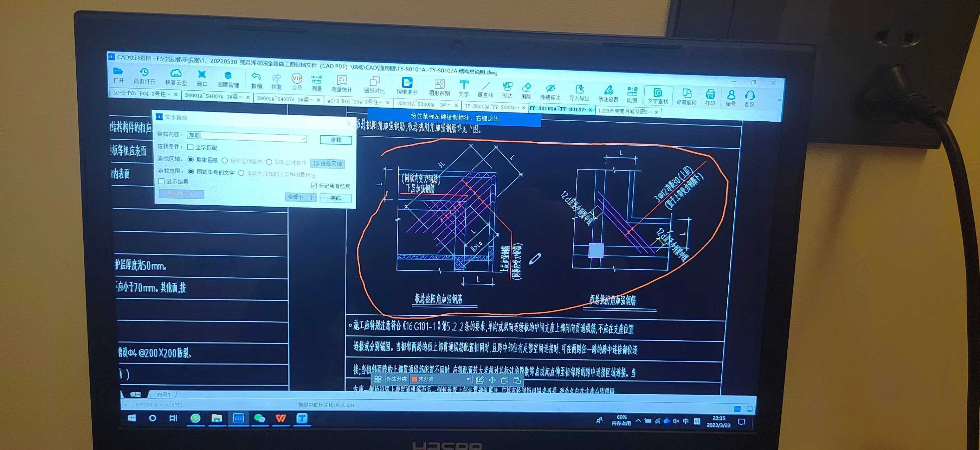Image resolution: width=980 pixels, height=450 pixels.
Task: Switch to tab 1228东莞莞月湖花园3
Action: pyautogui.click(x=625, y=111)
